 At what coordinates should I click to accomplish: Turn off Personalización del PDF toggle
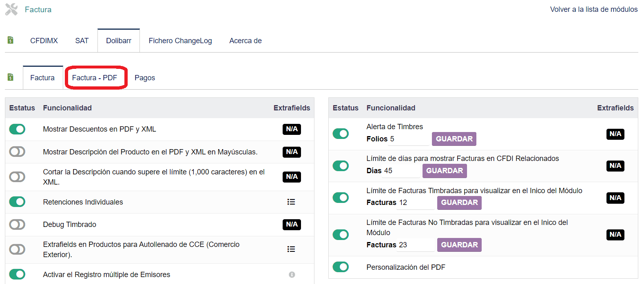[341, 267]
